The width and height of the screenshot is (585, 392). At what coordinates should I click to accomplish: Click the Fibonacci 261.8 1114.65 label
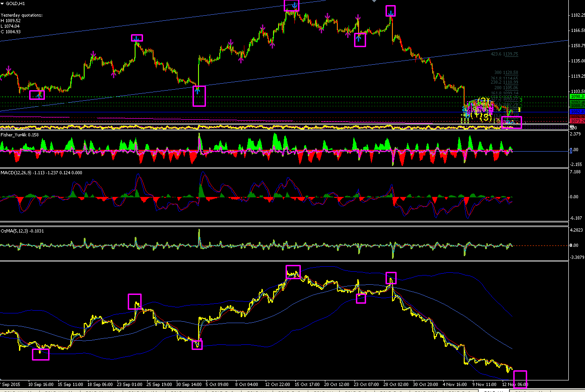point(504,79)
